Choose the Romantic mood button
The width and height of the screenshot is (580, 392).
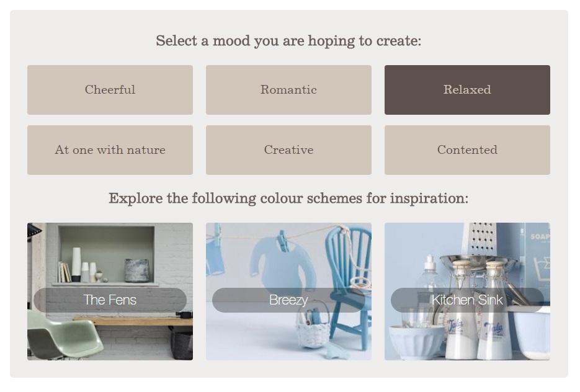point(288,90)
